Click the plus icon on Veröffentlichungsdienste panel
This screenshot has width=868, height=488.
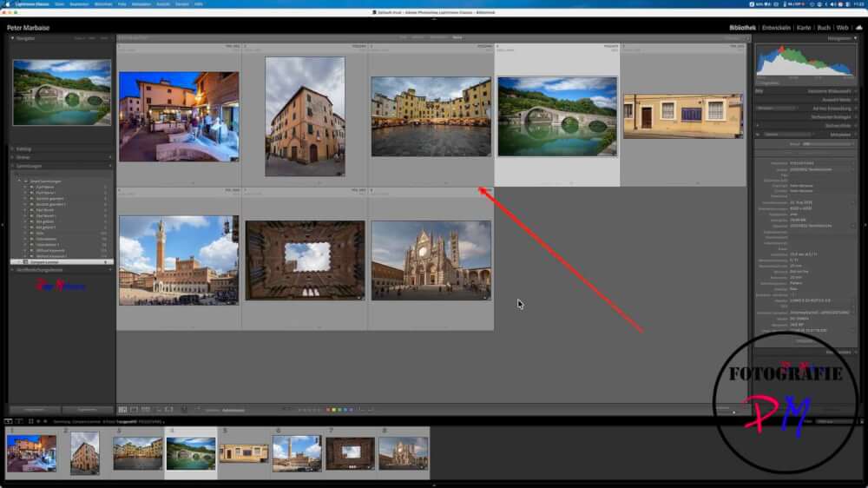pos(109,270)
